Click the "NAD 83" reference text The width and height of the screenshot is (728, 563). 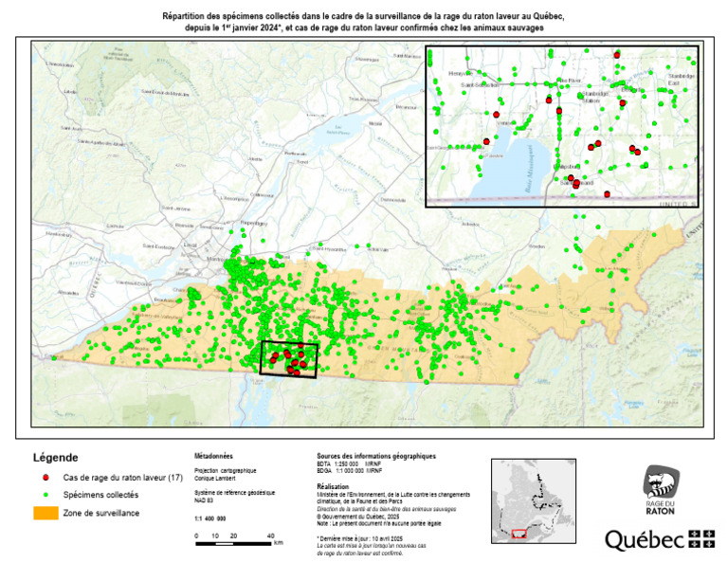(x=204, y=500)
